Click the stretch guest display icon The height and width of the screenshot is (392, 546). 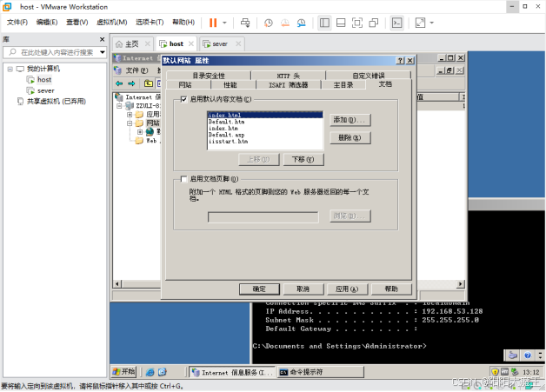click(x=420, y=23)
